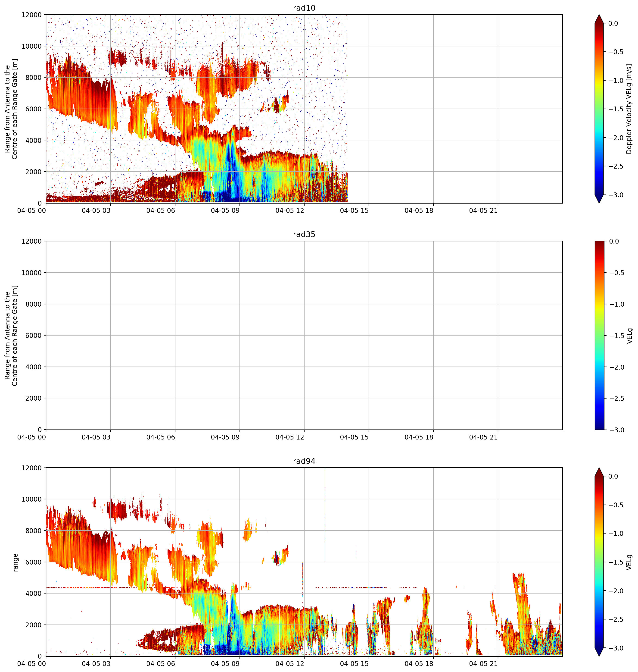Screen dimensions: 638x672
Task: Click the -2.5 tick on rad35 colorbar
Action: tap(616, 399)
